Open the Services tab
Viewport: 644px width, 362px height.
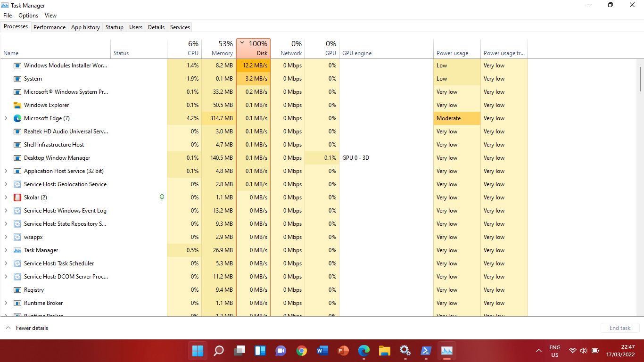pos(180,27)
